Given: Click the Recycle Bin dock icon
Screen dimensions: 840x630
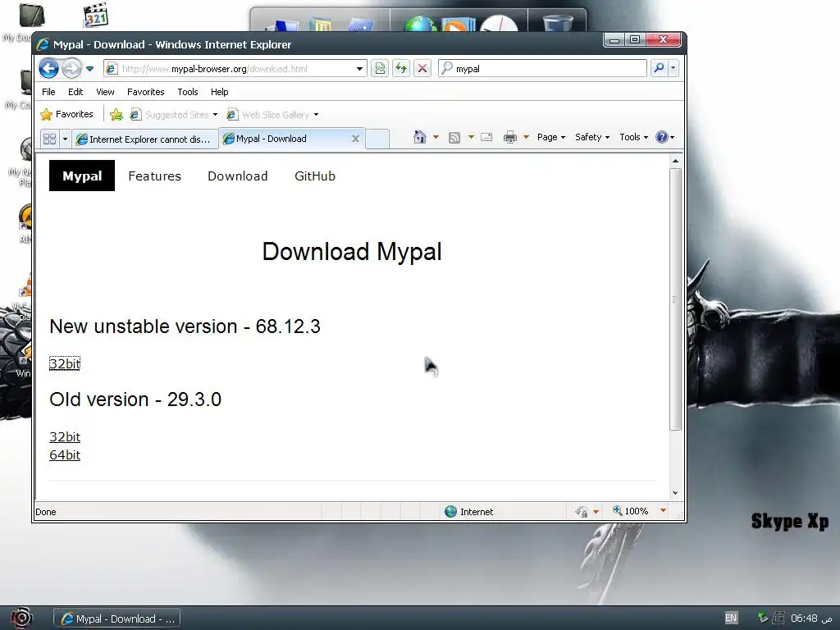Looking at the screenshot, I should point(558,22).
